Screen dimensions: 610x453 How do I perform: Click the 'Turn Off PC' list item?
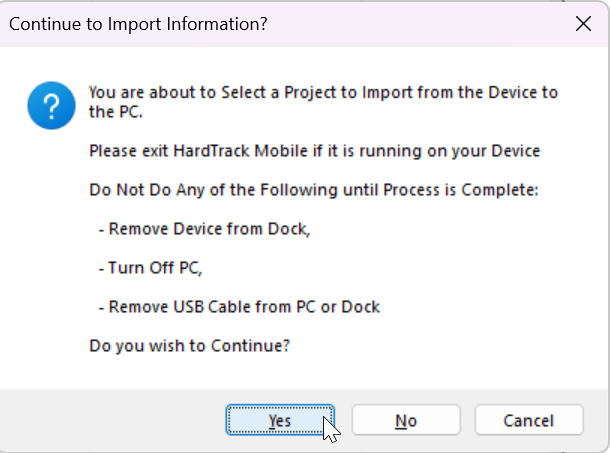pyautogui.click(x=151, y=268)
